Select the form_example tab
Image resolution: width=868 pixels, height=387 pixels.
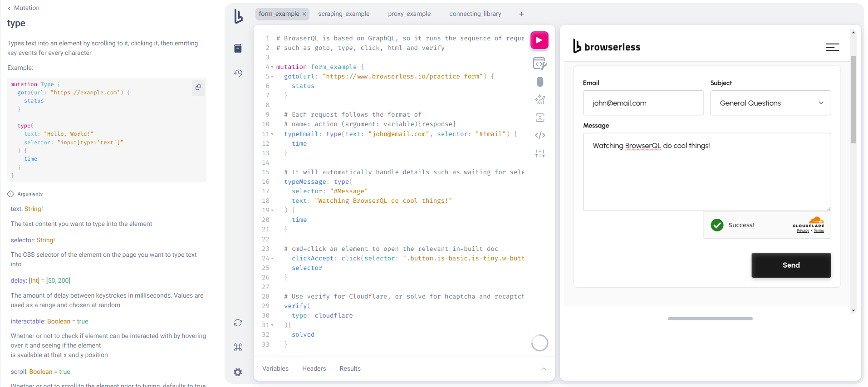point(279,14)
